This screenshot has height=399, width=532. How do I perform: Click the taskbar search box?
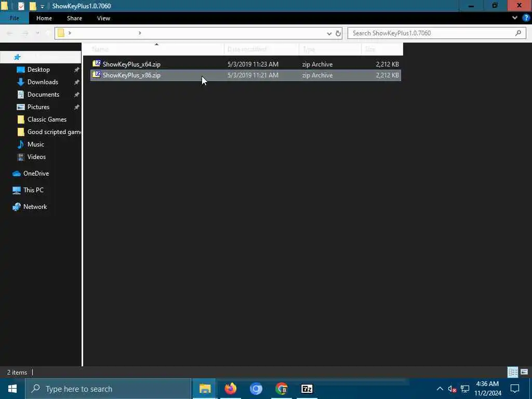pos(108,389)
